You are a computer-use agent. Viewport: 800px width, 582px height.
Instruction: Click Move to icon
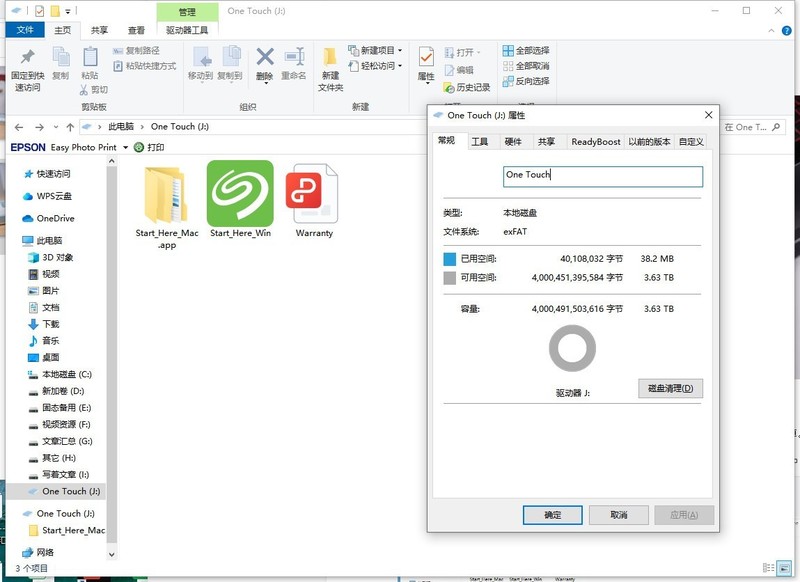[201, 57]
